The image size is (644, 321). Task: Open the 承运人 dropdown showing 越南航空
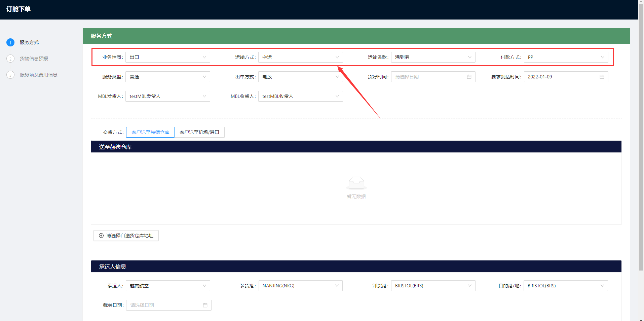tap(167, 286)
